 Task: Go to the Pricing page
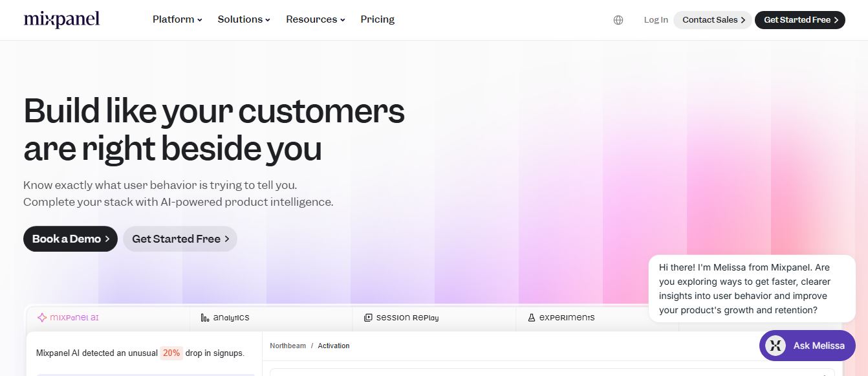[x=378, y=19]
